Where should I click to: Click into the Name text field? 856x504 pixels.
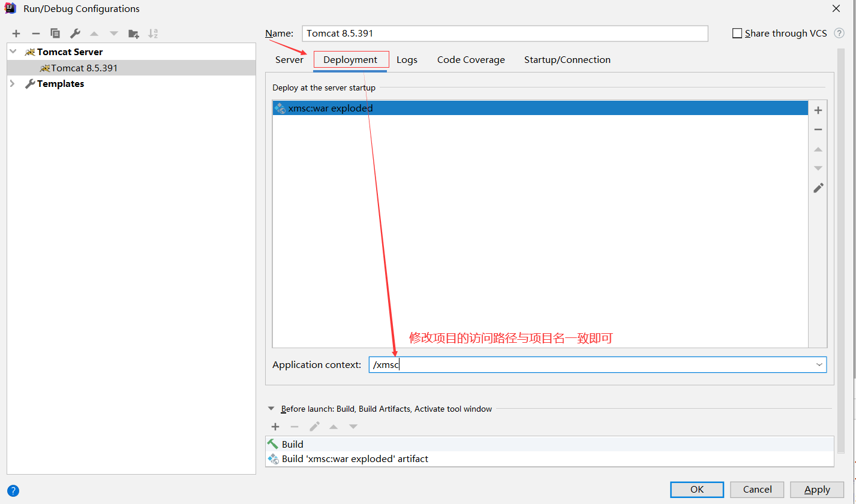point(504,34)
